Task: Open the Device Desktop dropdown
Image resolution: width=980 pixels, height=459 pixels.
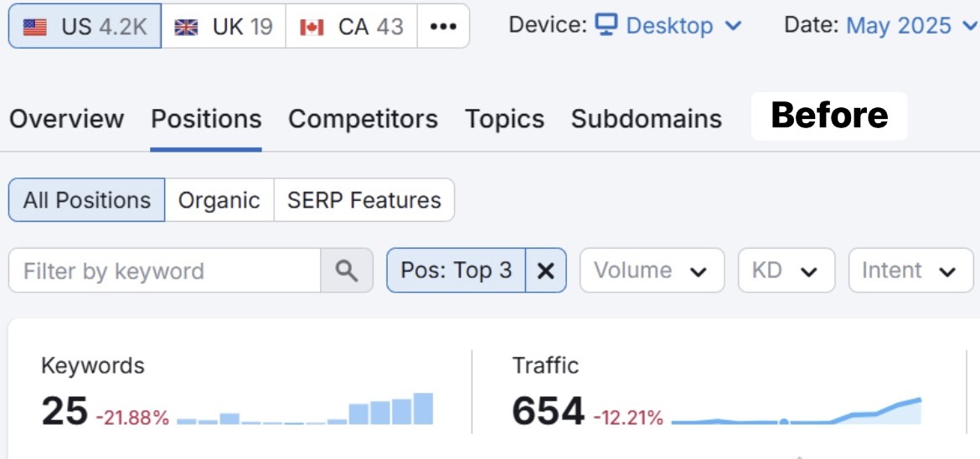Action: (668, 26)
